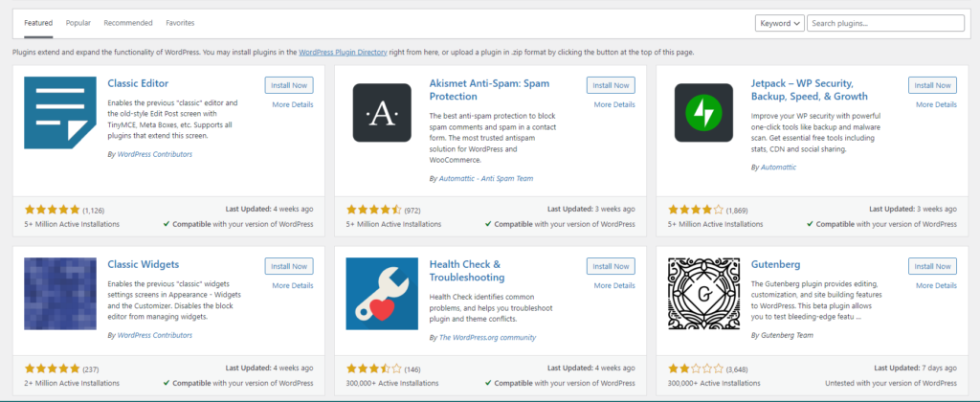The width and height of the screenshot is (980, 402).
Task: Switch to the Recommended tab
Action: pos(128,23)
